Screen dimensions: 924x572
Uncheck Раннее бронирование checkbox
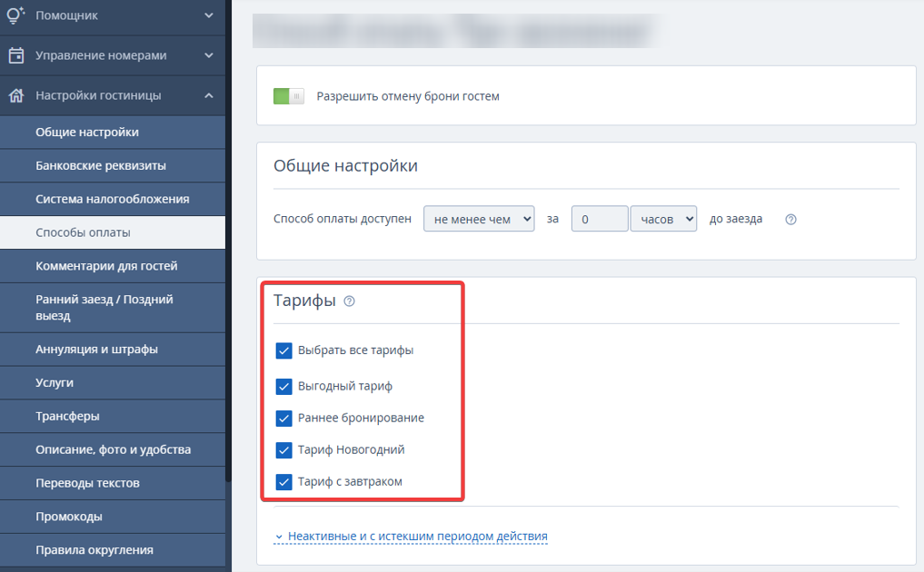click(x=283, y=419)
